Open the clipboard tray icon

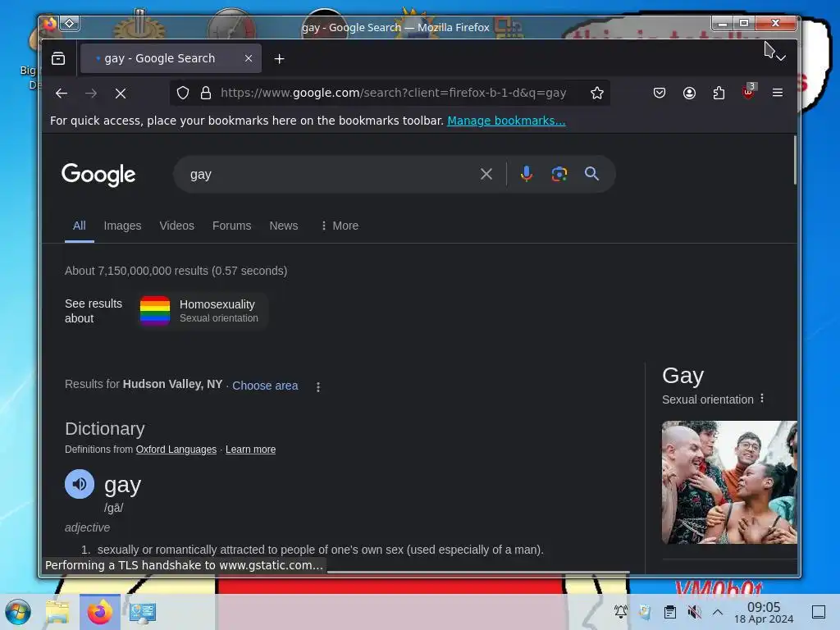point(669,612)
